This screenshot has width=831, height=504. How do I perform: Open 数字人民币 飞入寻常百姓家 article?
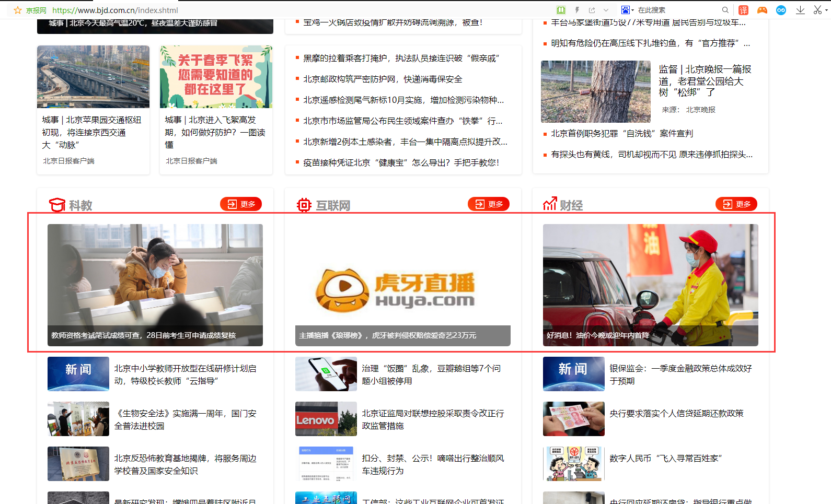pyautogui.click(x=666, y=458)
